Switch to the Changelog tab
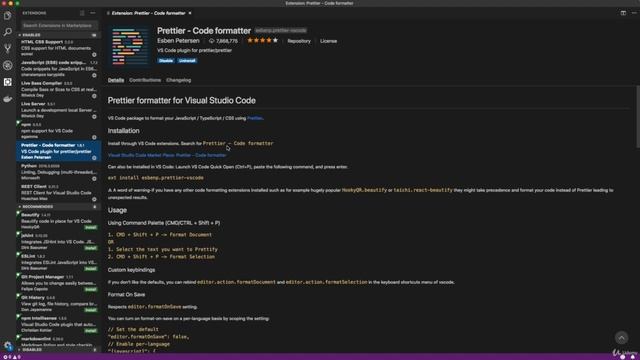 178,80
